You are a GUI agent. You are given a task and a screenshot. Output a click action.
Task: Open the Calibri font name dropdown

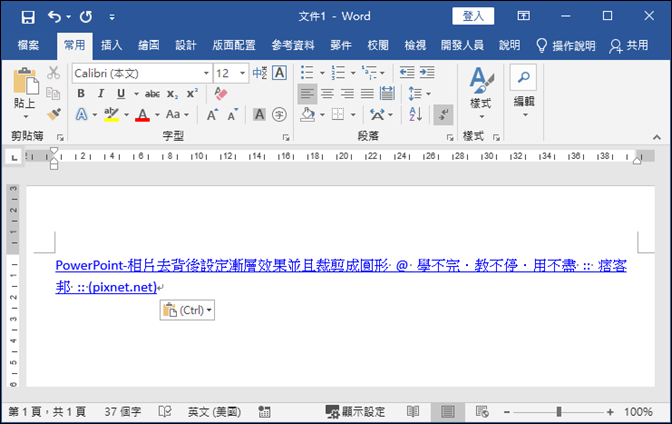point(206,73)
